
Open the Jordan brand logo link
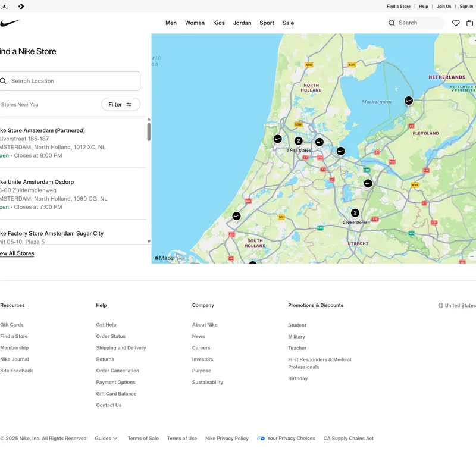[x=5, y=6]
